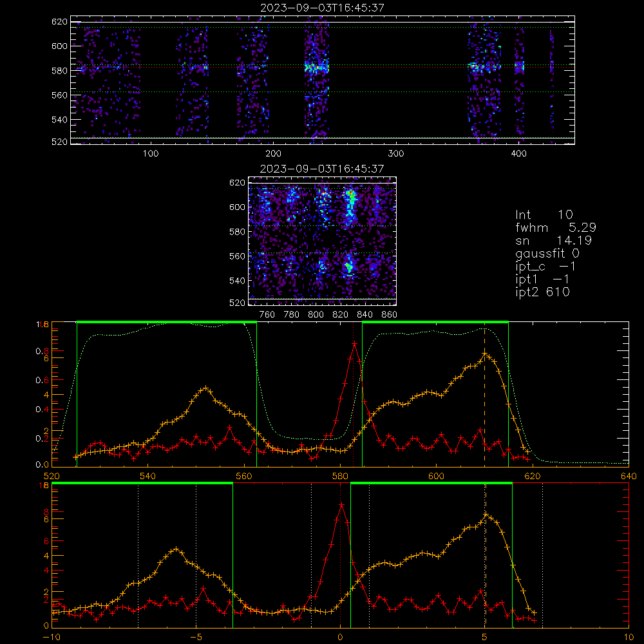Click y-axis label '540' of the middle image
Viewport: 644px width, 644px height.
point(238,281)
